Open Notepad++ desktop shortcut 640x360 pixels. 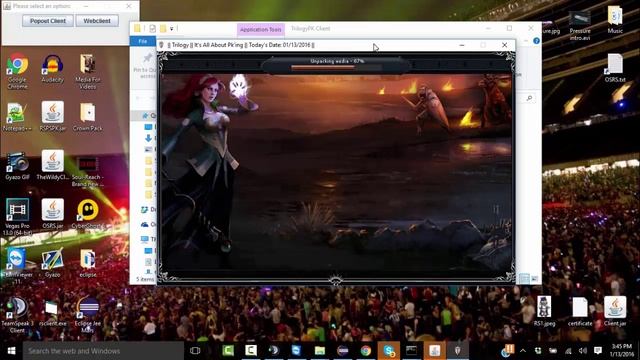click(17, 117)
